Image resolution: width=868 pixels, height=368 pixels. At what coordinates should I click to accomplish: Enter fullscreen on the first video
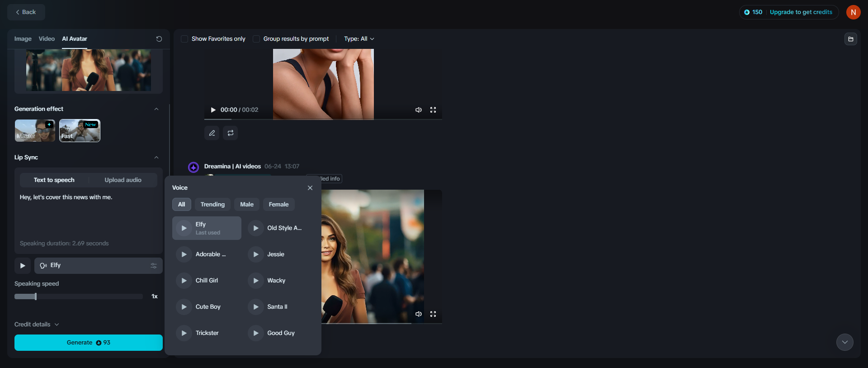click(433, 110)
